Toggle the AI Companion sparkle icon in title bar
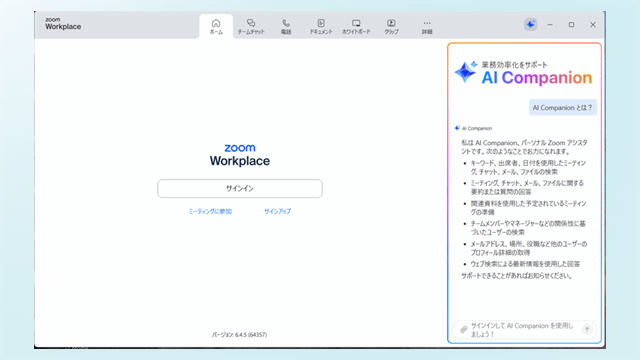 pyautogui.click(x=531, y=24)
